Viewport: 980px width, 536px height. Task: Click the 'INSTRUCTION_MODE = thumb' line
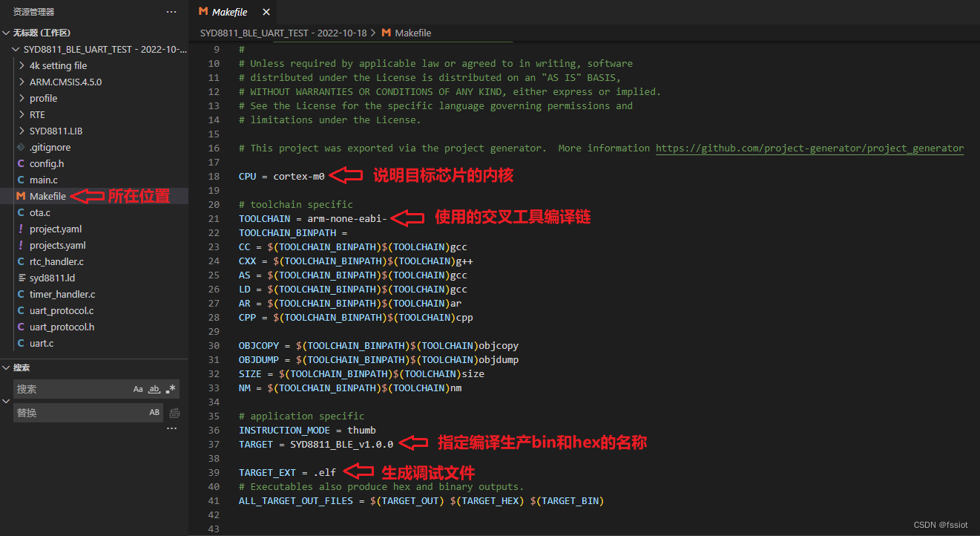(307, 430)
